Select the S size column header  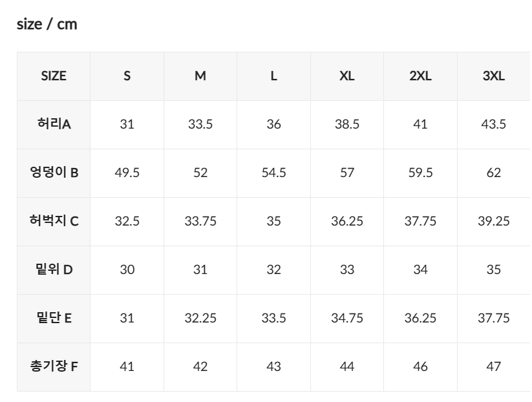(x=127, y=76)
